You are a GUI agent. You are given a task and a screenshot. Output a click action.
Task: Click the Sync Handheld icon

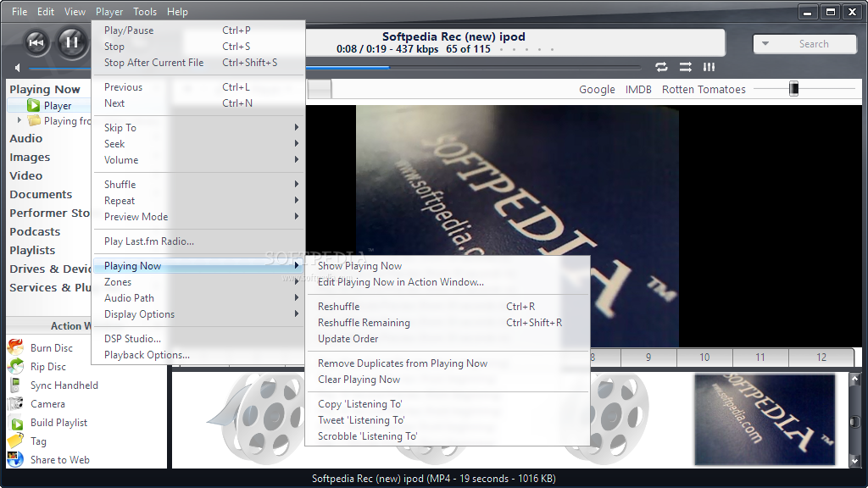[15, 385]
